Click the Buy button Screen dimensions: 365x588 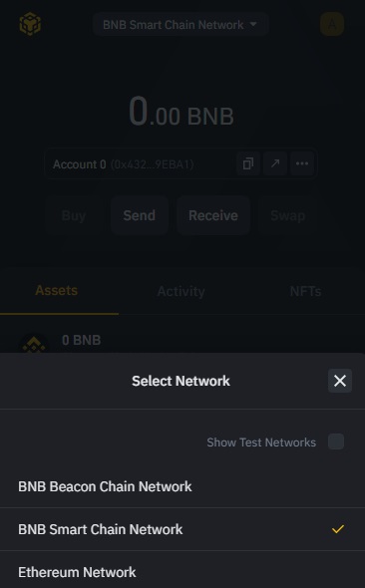point(74,215)
